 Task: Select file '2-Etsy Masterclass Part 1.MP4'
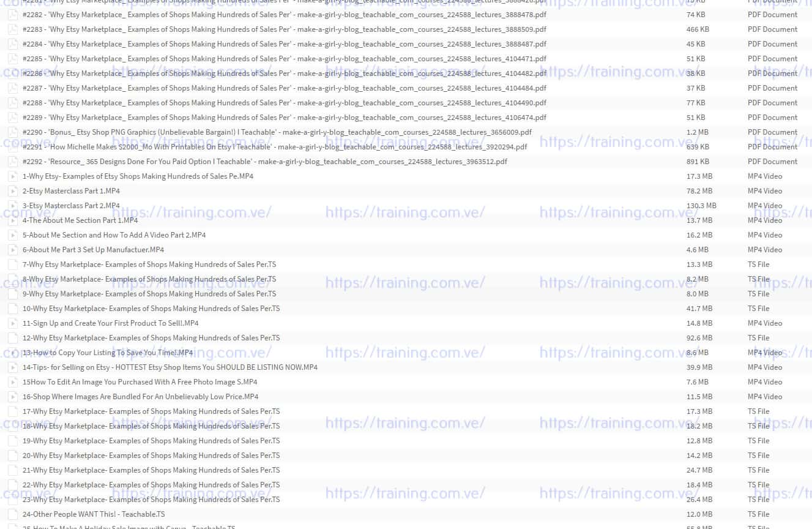pyautogui.click(x=71, y=191)
